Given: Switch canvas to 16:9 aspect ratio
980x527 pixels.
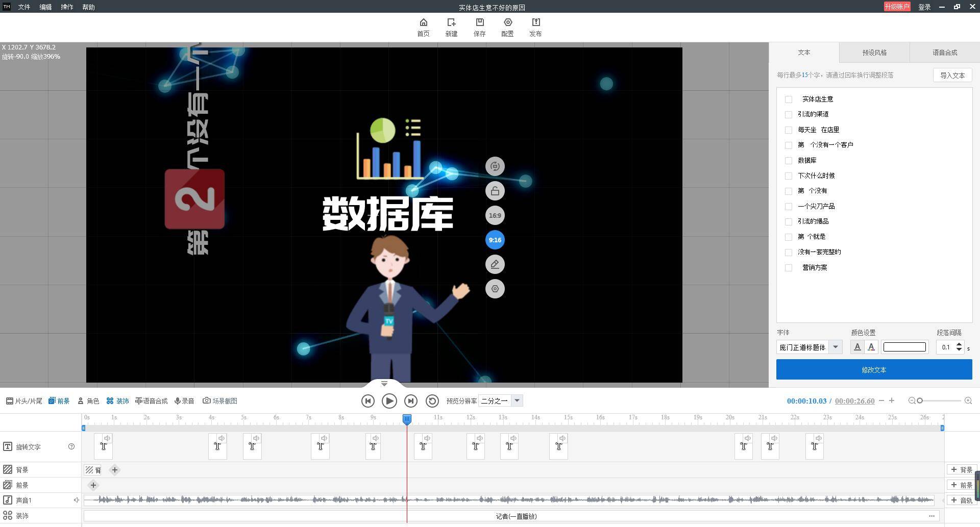Looking at the screenshot, I should point(495,215).
